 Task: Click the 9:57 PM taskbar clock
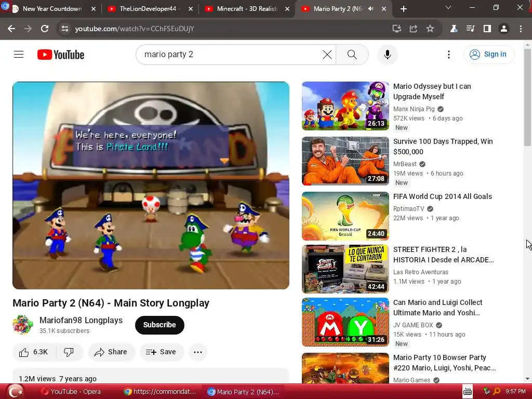coord(515,391)
